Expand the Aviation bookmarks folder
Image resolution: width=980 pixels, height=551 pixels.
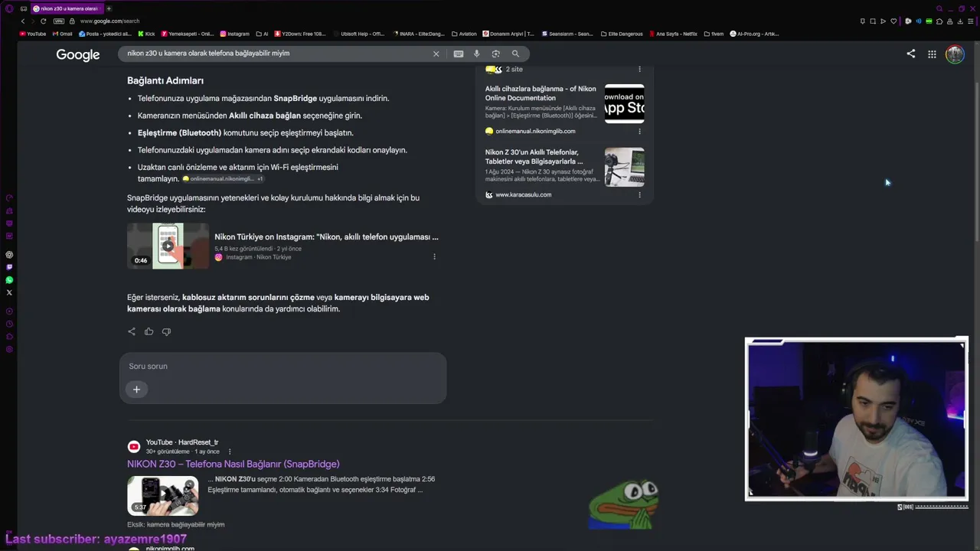(464, 34)
